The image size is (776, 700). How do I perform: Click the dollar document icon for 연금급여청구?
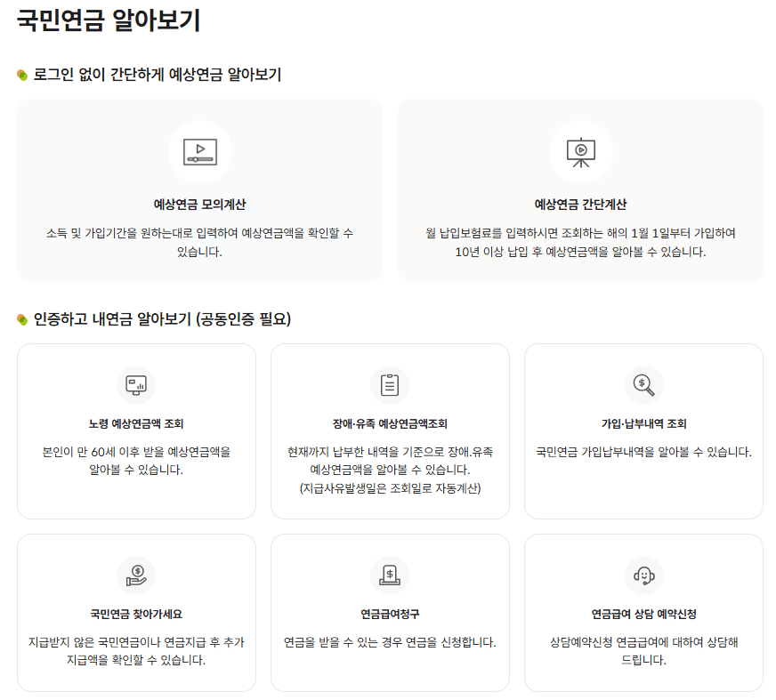click(x=390, y=575)
